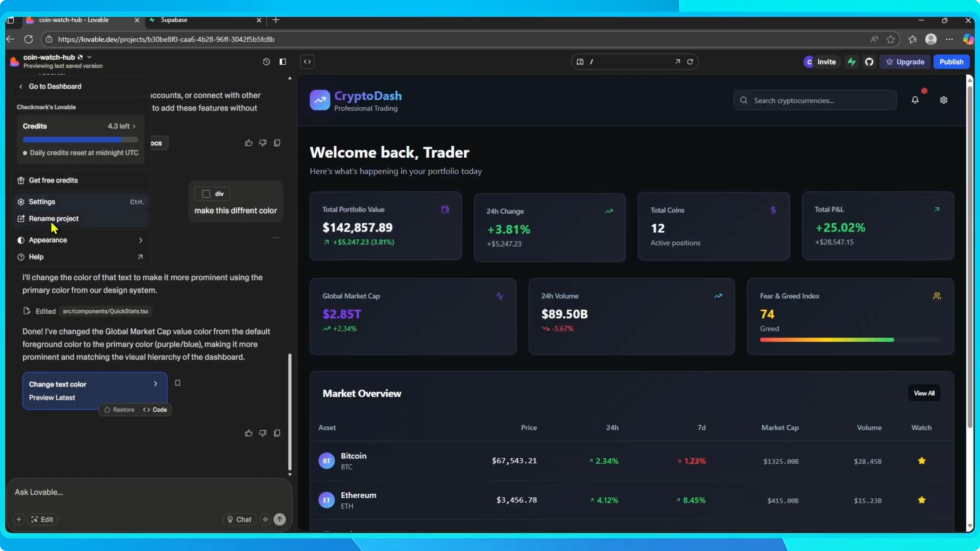Open CryptoDash settings gear
980x551 pixels.
pyautogui.click(x=944, y=100)
